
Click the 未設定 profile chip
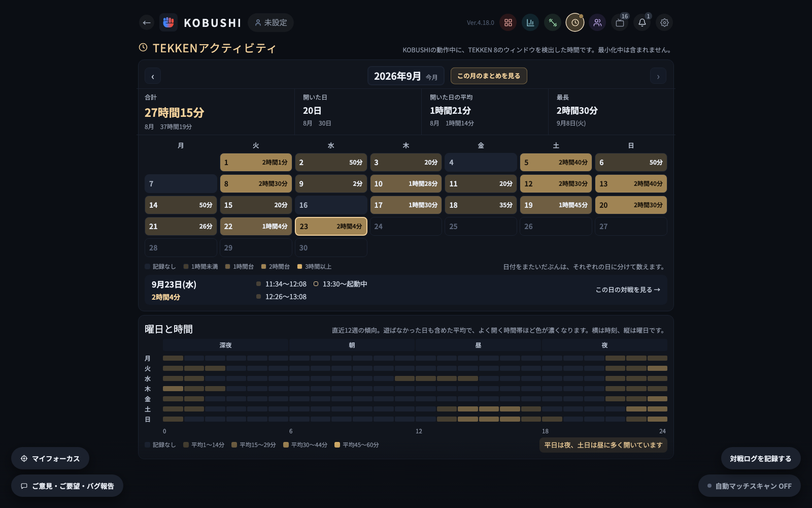(x=271, y=22)
